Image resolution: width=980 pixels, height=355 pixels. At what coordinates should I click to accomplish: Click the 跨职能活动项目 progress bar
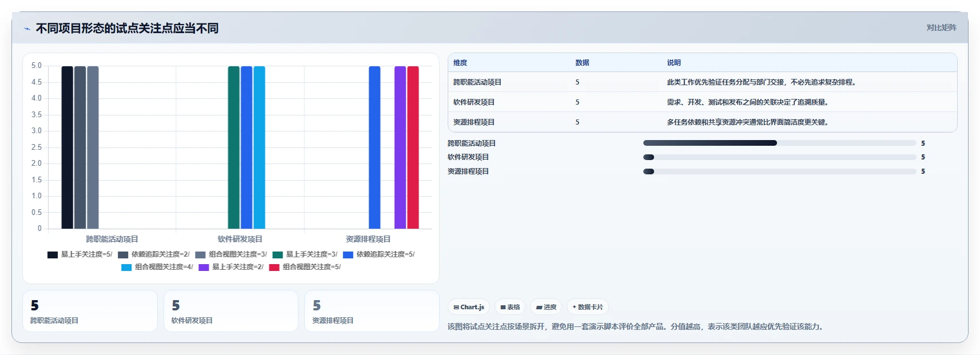point(779,143)
